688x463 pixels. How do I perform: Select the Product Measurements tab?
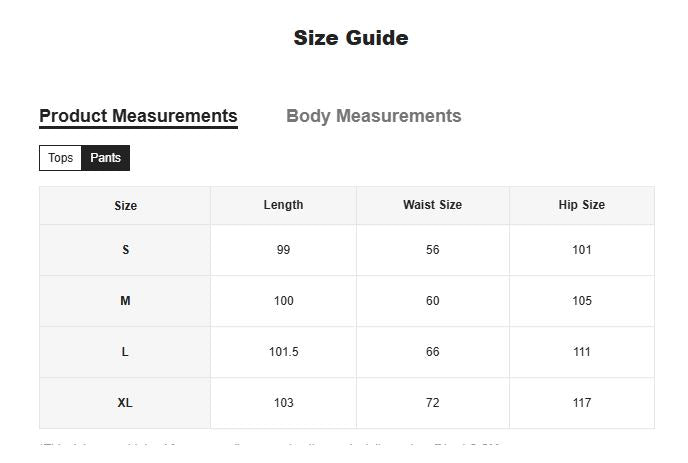point(138,116)
